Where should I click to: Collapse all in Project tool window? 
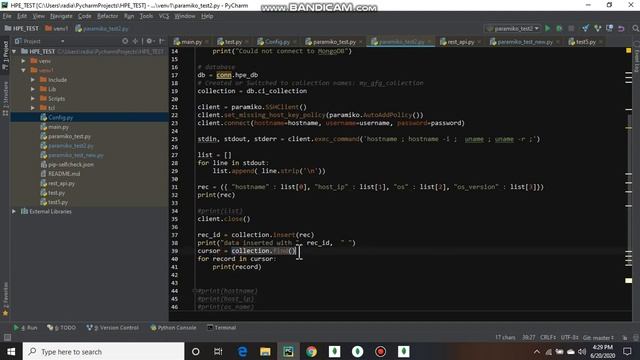click(x=135, y=41)
